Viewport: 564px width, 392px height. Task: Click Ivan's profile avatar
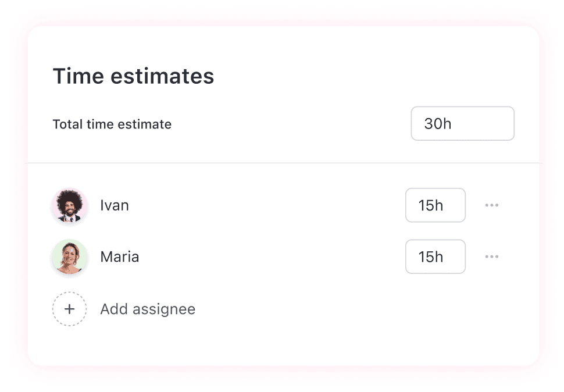click(x=70, y=206)
